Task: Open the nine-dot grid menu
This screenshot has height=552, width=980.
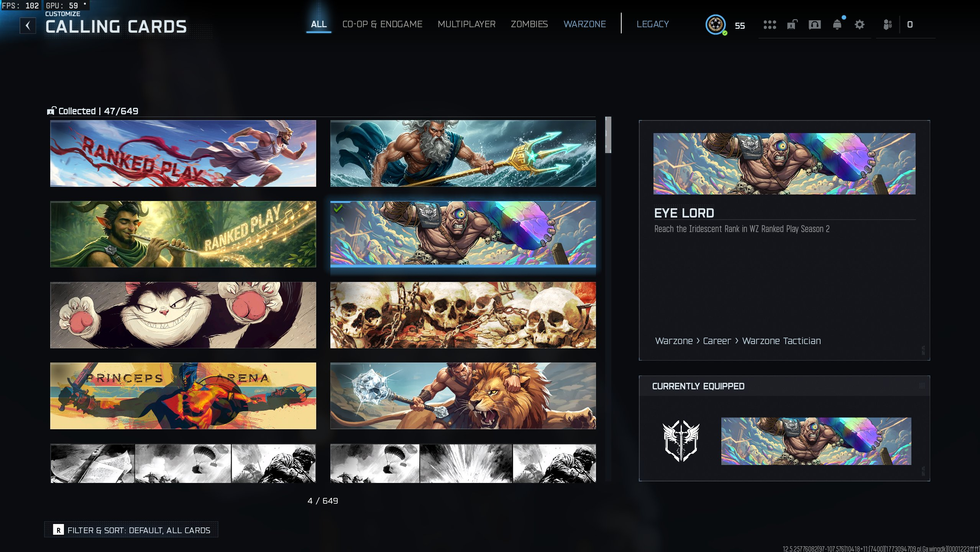Action: [x=770, y=25]
